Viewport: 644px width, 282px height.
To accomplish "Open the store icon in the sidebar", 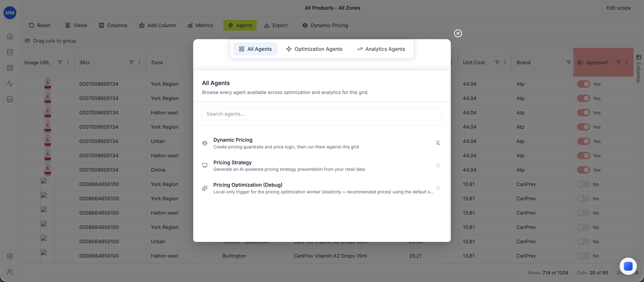I will point(10,99).
